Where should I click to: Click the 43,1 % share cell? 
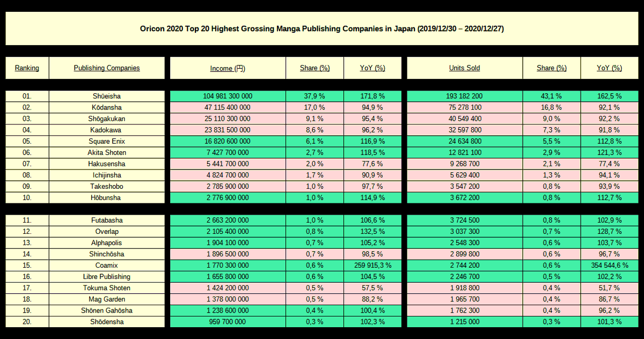[x=552, y=96]
